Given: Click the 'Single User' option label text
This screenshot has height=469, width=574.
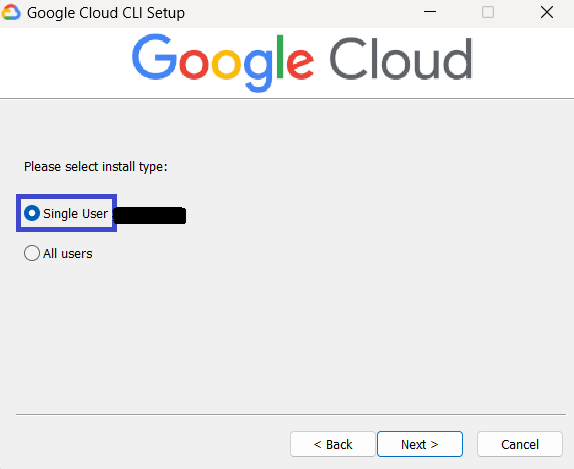Looking at the screenshot, I should (x=75, y=213).
